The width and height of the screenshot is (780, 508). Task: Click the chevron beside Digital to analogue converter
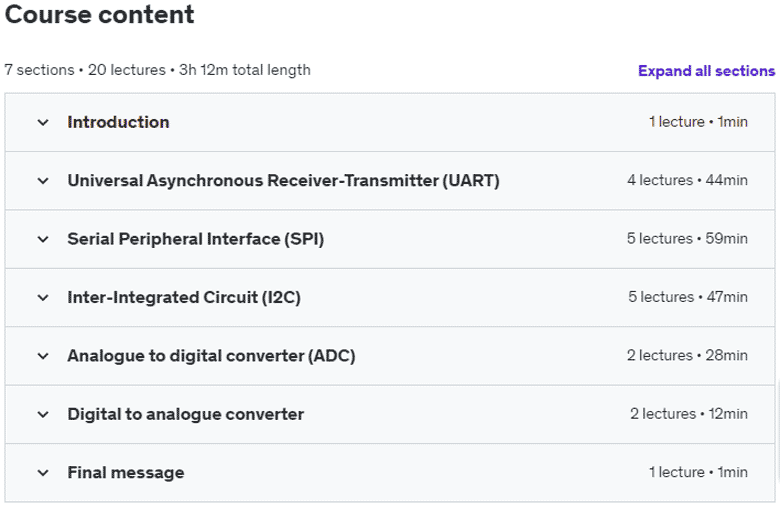(43, 414)
